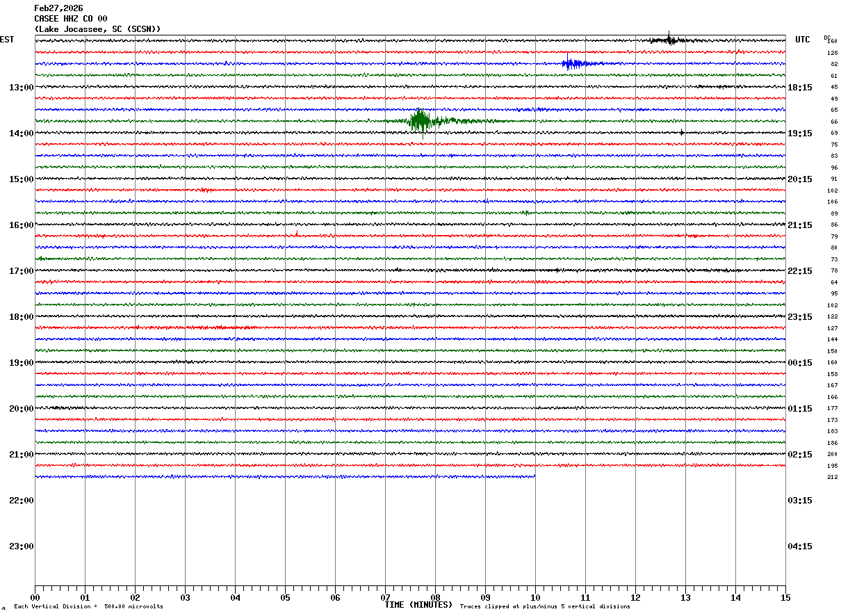Click the "05" minute tick label
841x616 pixels.
[x=285, y=597]
